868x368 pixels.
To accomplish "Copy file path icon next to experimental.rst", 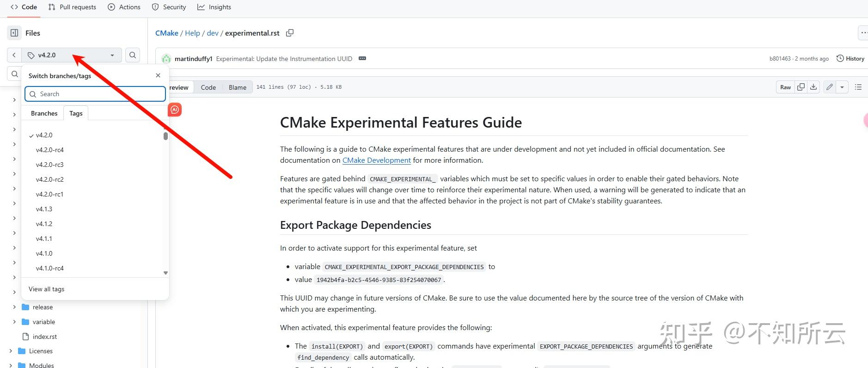I will click(290, 33).
